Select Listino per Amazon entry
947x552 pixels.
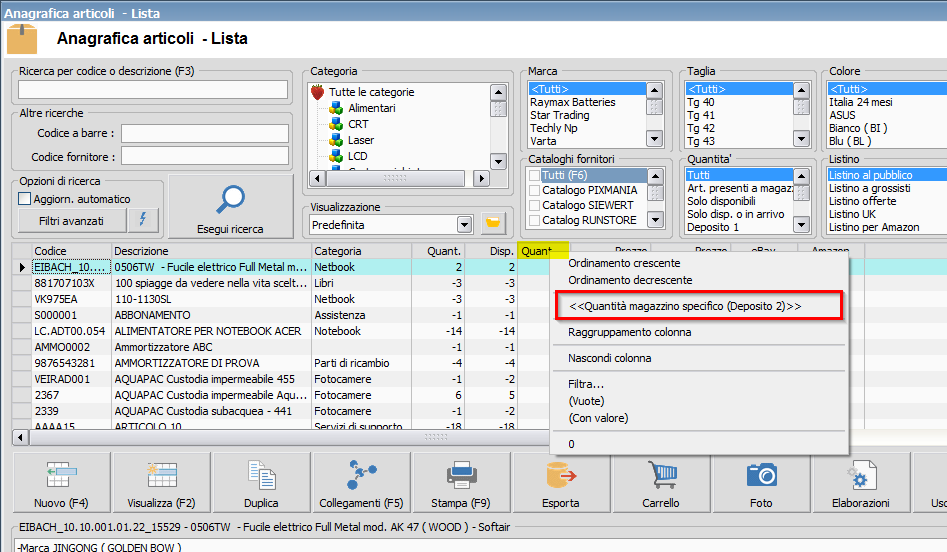pyautogui.click(x=887, y=227)
